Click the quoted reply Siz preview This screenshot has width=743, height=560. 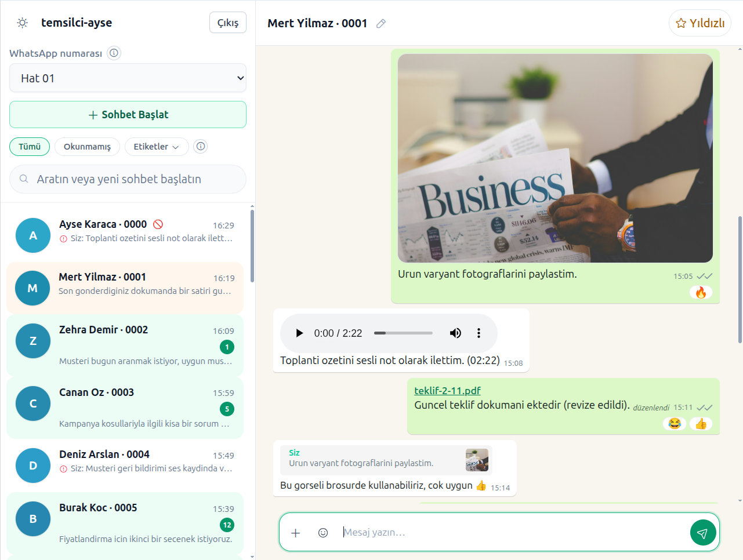386,460
